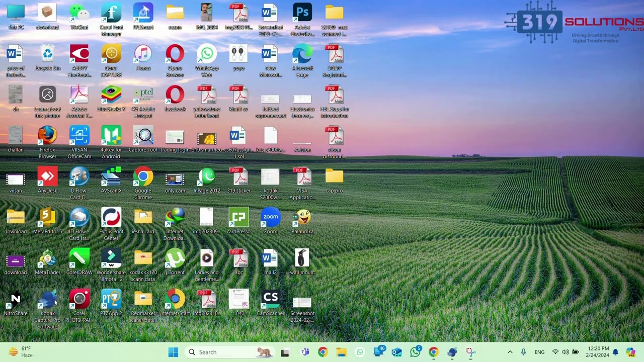The height and width of the screenshot is (362, 644).
Task: Open Microsoft Teams from the taskbar
Action: pos(304,352)
